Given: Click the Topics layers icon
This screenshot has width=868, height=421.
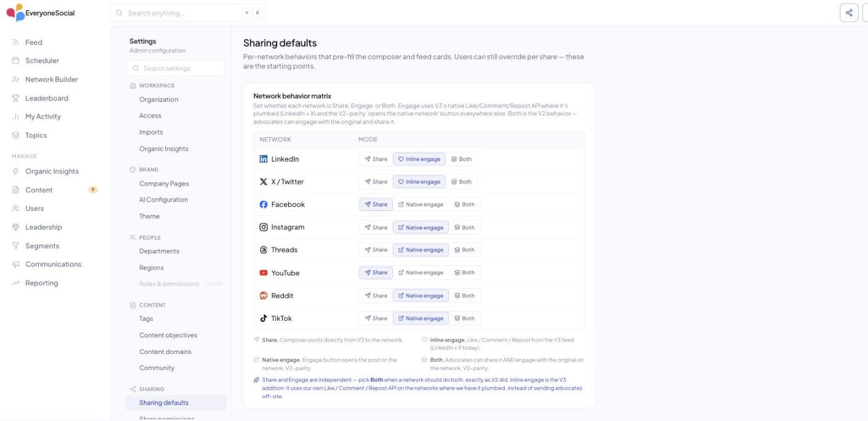Looking at the screenshot, I should click(x=16, y=135).
